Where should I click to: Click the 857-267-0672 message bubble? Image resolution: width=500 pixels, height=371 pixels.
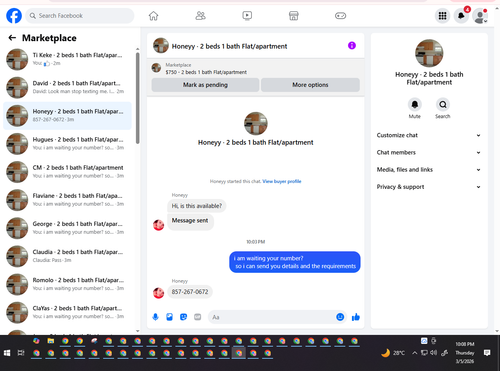coord(190,292)
